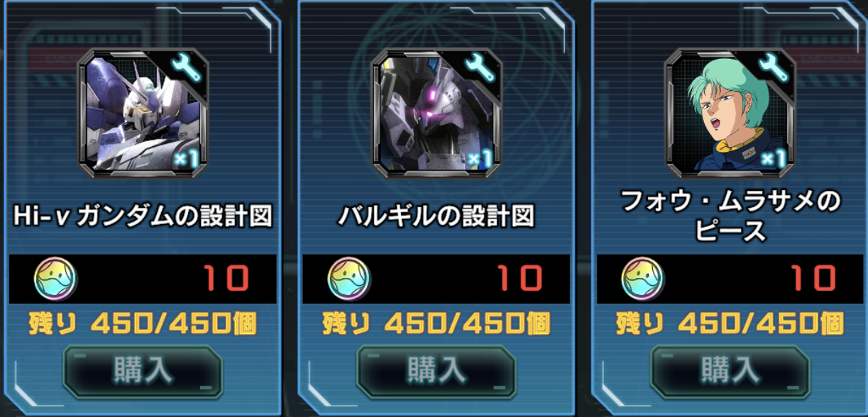The height and width of the screenshot is (417, 868).
Task: Select the Hi-ν ガンダムの設計図 title text
Action: (143, 216)
